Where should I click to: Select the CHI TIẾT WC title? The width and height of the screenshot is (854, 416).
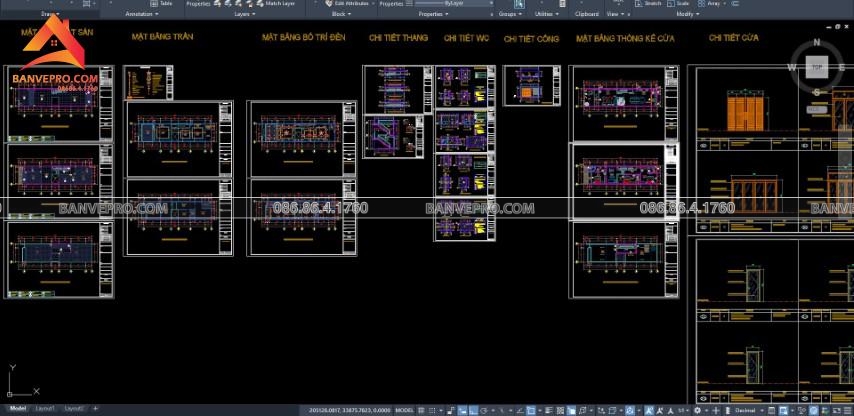pyautogui.click(x=466, y=38)
